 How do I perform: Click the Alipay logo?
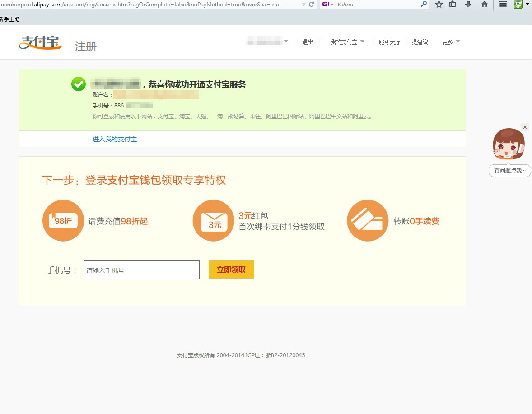point(40,42)
